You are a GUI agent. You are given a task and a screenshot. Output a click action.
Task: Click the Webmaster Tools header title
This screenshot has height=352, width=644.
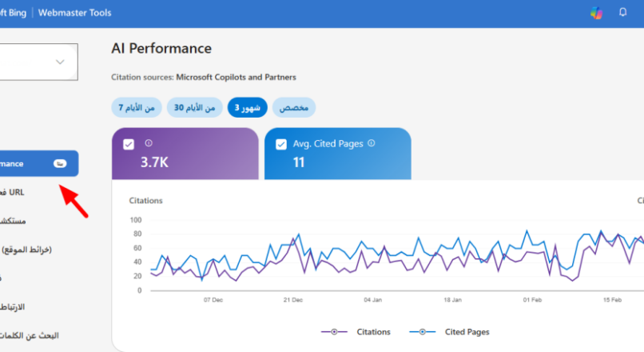coord(75,13)
